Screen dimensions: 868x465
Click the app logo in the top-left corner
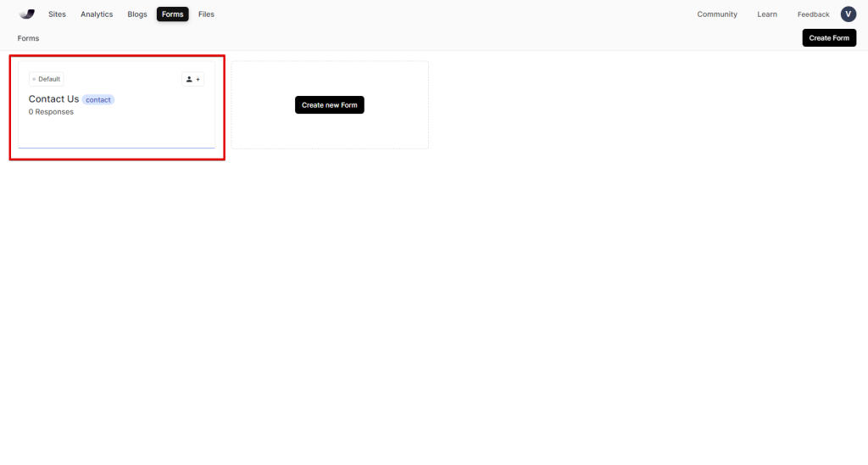[27, 14]
